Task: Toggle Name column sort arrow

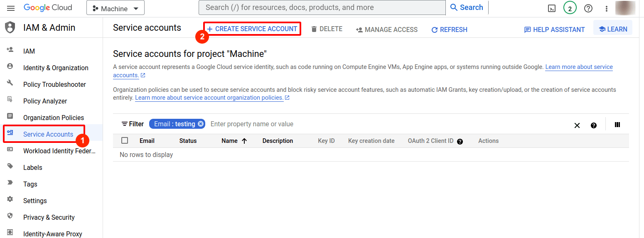Action: (244, 141)
